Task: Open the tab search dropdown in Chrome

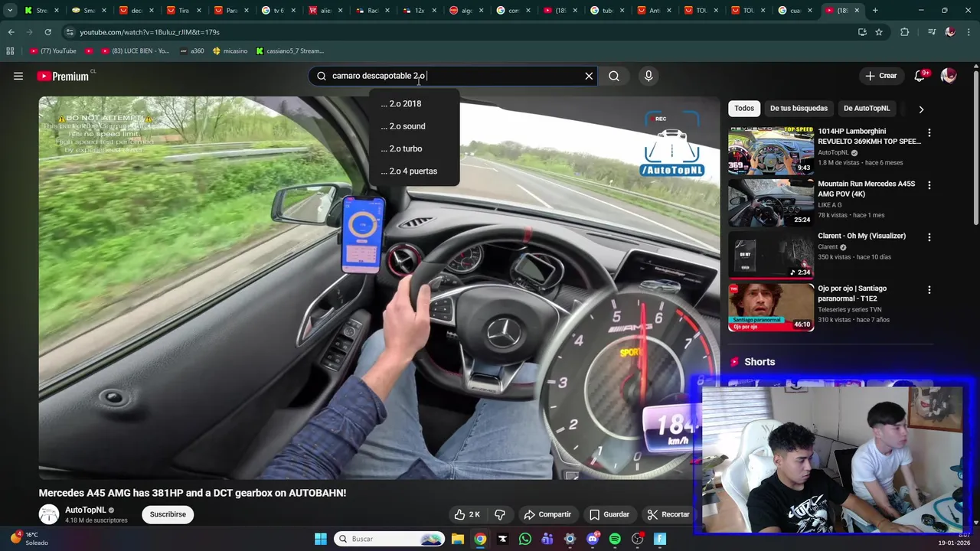Action: (10, 10)
